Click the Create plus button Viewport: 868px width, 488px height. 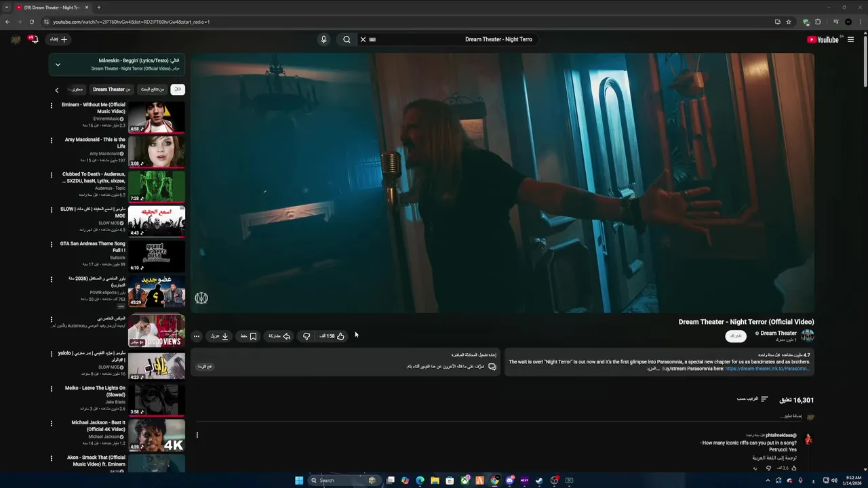[x=59, y=39]
